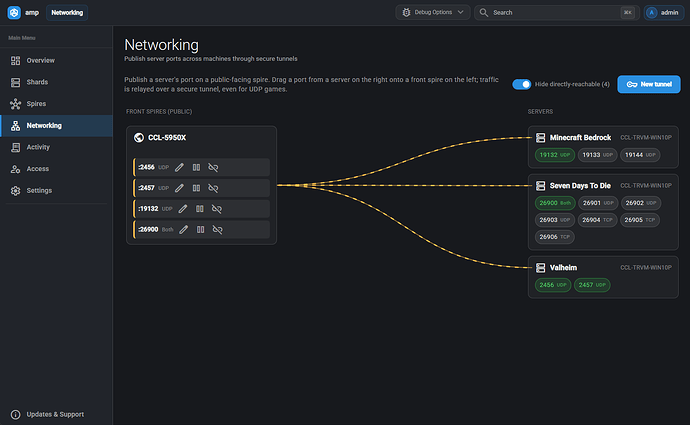Screen dimensions: 690x425
Task: Select Seven Days To Die port 26904 chip
Action: pos(597,220)
